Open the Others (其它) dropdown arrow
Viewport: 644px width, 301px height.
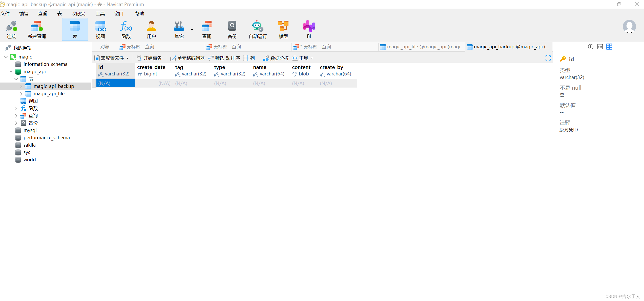pos(192,30)
